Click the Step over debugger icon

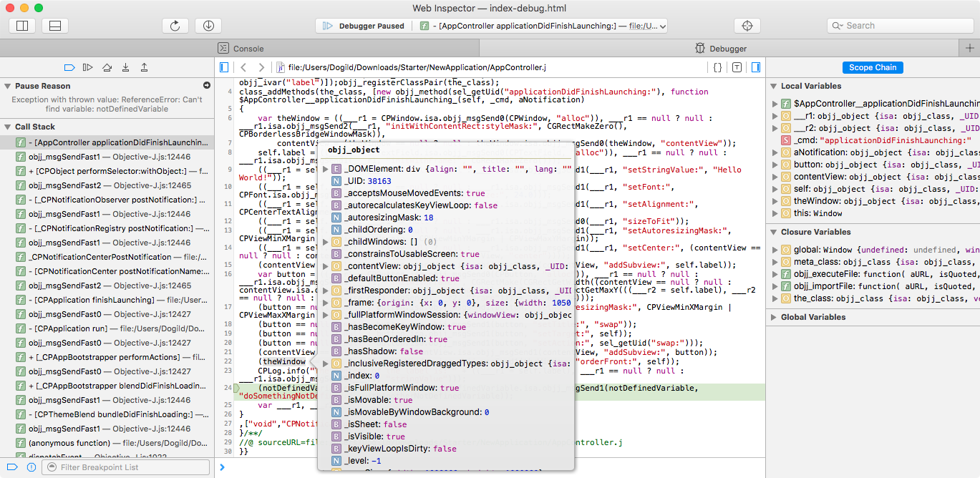[x=107, y=67]
